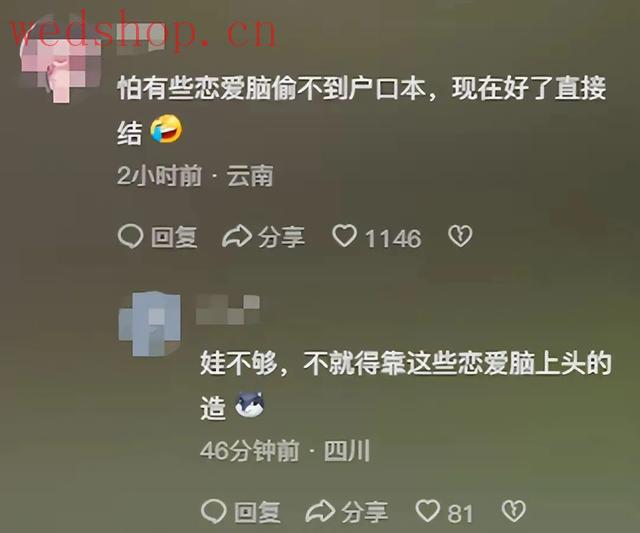Dislike the reply comment via the broken heart icon
Image resolution: width=640 pixels, height=533 pixels.
coord(513,511)
